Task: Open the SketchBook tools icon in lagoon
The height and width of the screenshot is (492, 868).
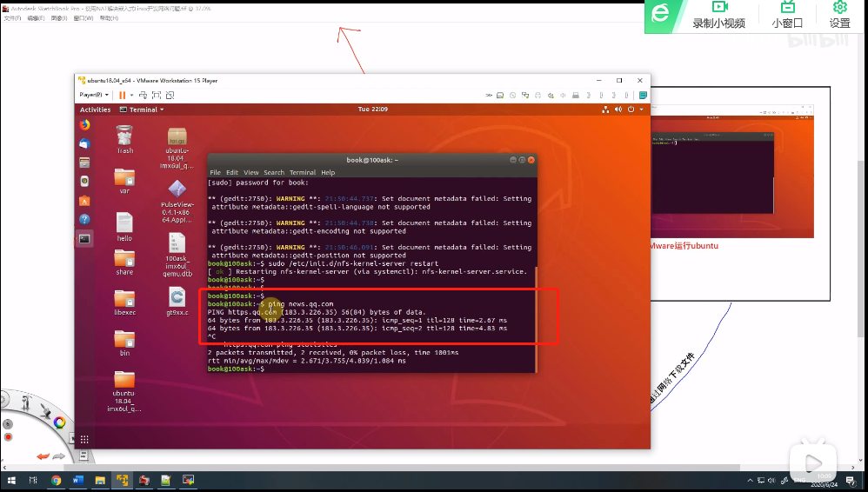Action: tap(25, 402)
